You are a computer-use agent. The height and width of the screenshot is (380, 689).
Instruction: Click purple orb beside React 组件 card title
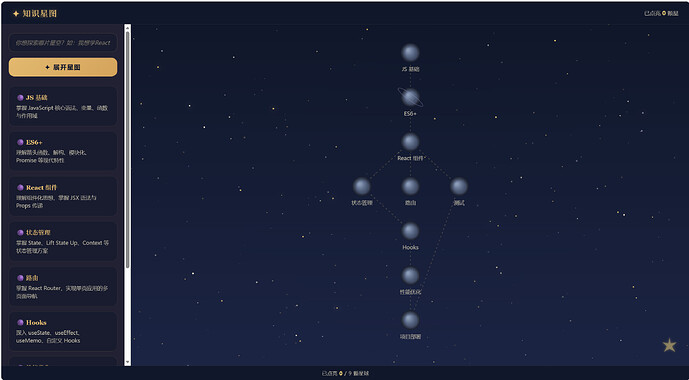[20, 188]
